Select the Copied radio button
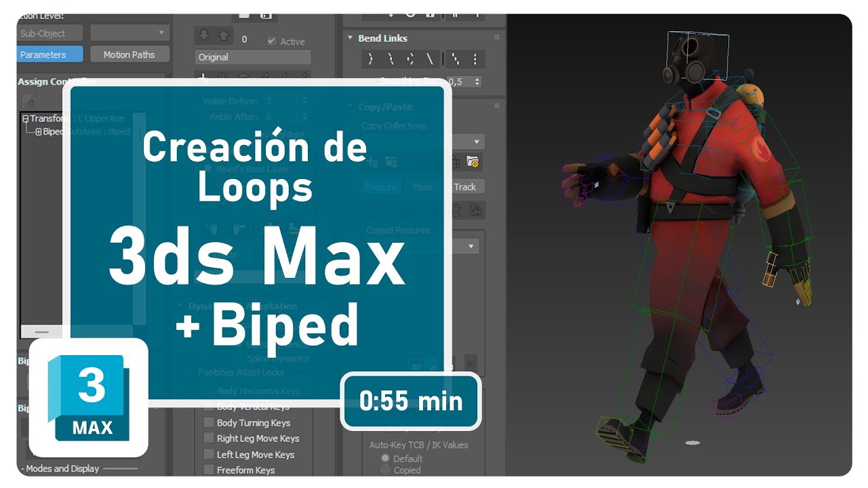 click(x=384, y=470)
